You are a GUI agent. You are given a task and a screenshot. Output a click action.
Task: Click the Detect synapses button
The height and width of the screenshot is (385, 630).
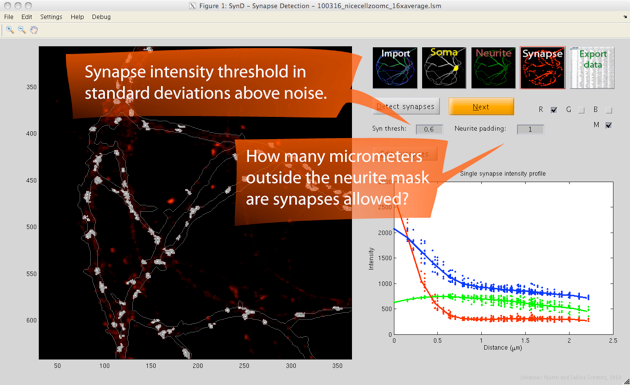(406, 106)
